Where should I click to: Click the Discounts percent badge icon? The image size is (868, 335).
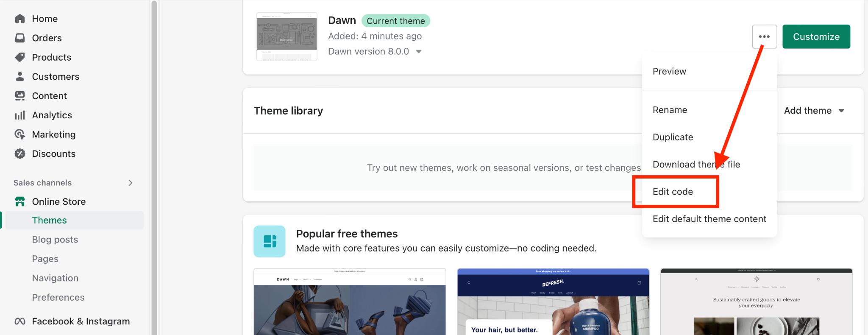(x=20, y=154)
